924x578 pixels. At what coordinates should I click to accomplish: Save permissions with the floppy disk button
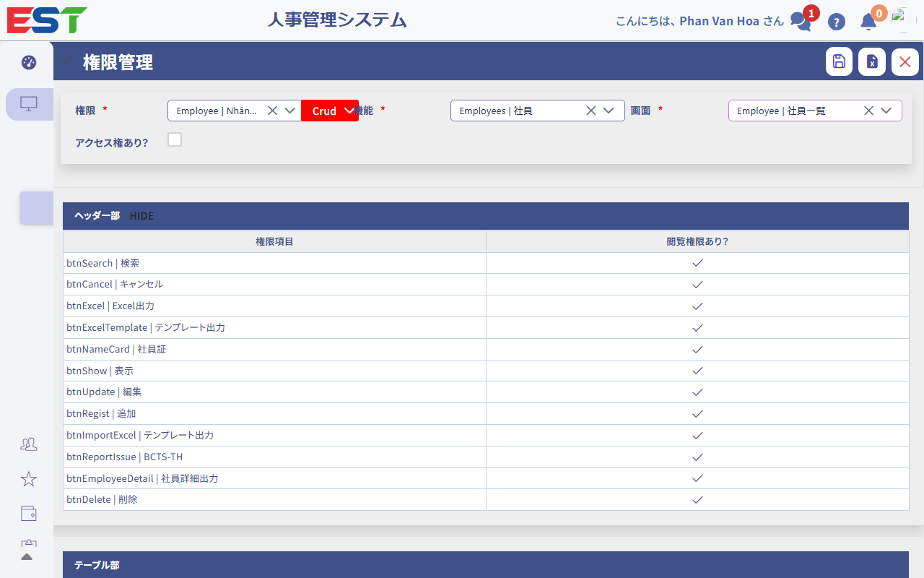click(x=839, y=61)
